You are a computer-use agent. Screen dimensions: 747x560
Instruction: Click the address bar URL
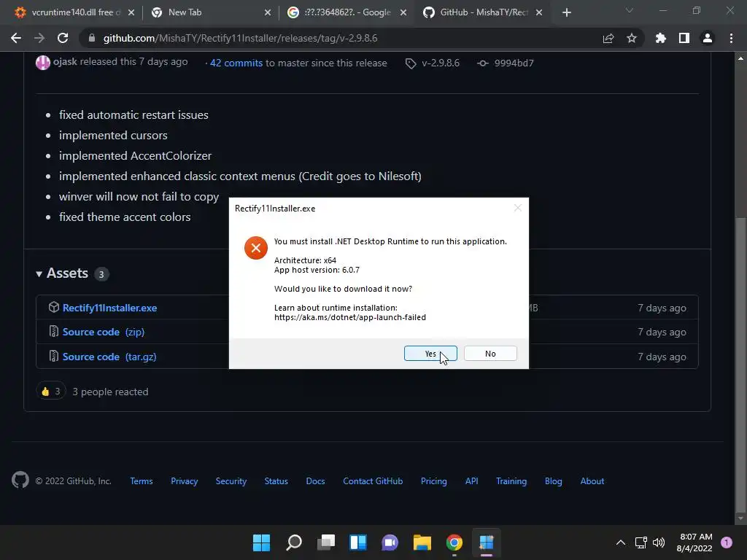click(x=240, y=38)
